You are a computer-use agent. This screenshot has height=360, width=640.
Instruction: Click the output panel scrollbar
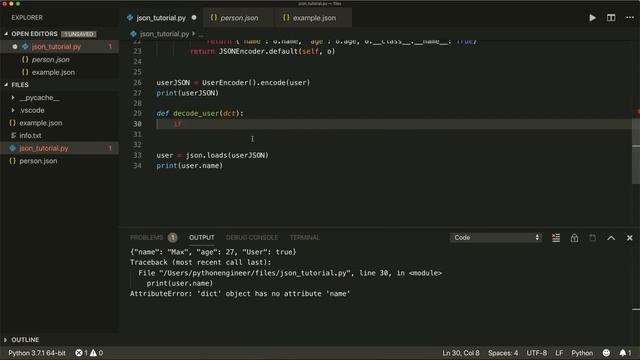[636, 309]
